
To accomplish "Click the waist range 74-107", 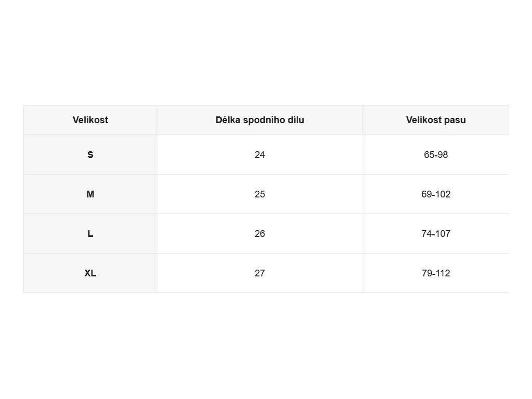I will (436, 234).
